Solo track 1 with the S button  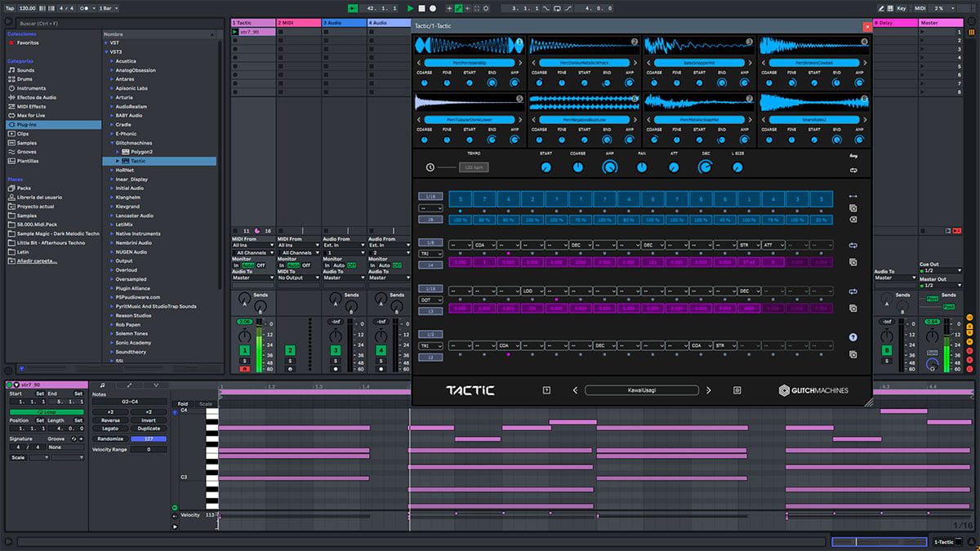(243, 360)
